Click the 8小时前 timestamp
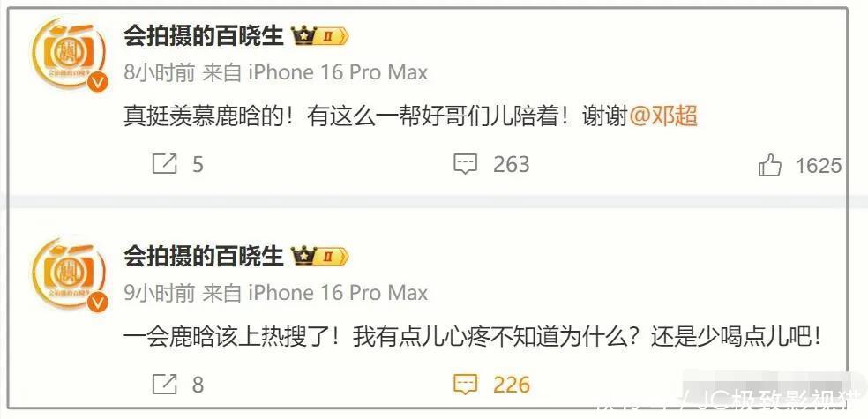Image resolution: width=868 pixels, height=419 pixels. (160, 72)
